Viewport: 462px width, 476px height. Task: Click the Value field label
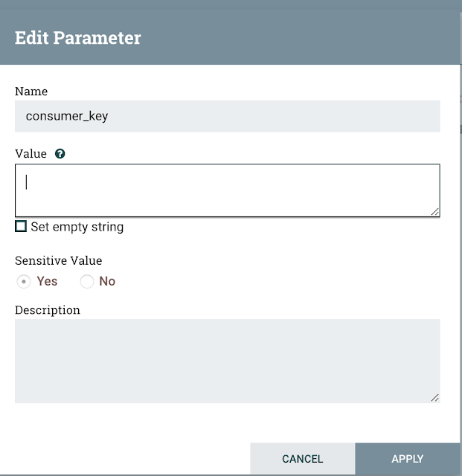31,154
